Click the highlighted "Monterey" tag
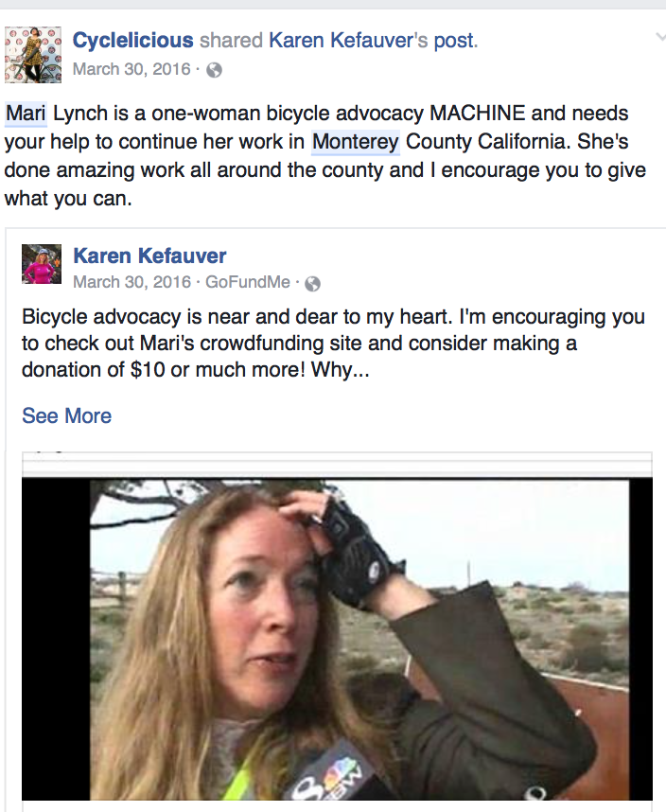Screen dimensions: 666x812 pyautogui.click(x=356, y=142)
